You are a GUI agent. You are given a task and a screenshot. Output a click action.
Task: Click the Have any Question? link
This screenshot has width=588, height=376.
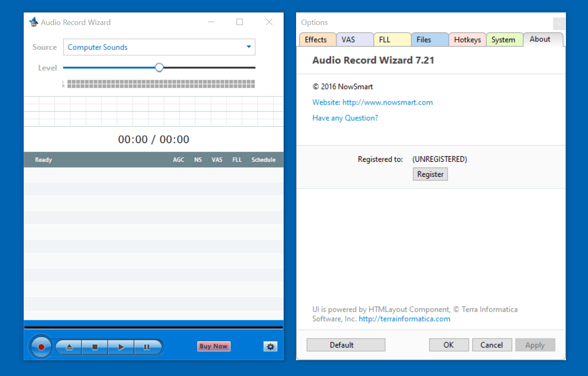[x=345, y=118]
